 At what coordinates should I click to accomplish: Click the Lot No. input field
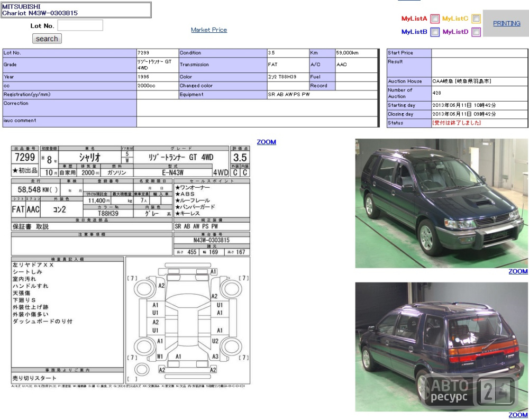[80, 25]
